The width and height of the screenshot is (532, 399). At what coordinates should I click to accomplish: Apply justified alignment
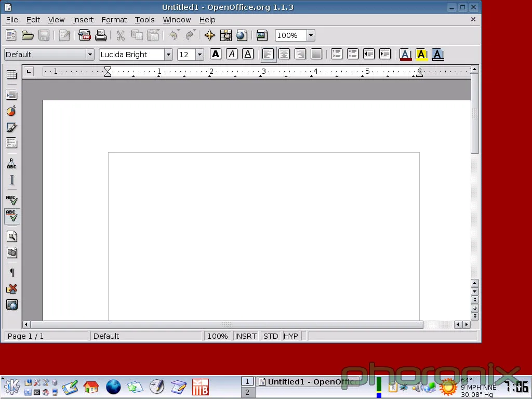click(316, 54)
